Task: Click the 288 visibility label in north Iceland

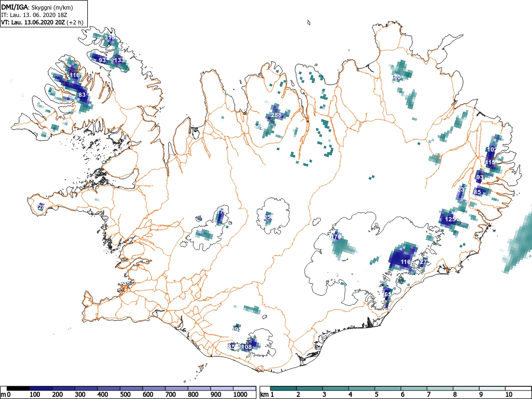Action: [277, 115]
